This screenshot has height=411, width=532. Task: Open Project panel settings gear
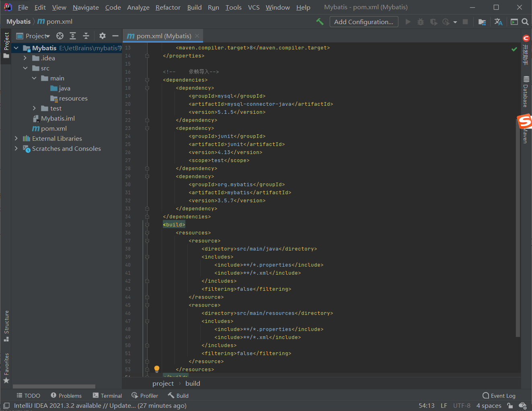[103, 36]
